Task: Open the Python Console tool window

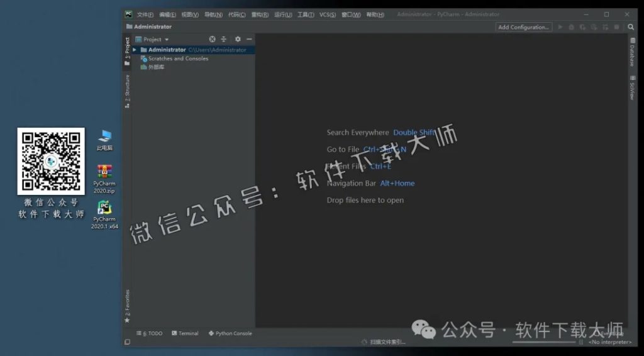Action: pyautogui.click(x=230, y=333)
